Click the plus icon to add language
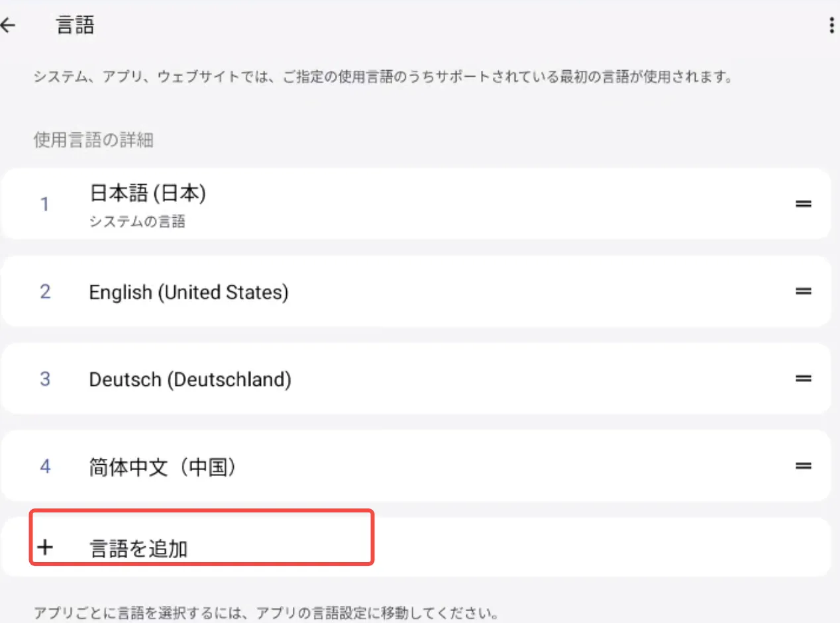The image size is (840, 623). [x=45, y=548]
